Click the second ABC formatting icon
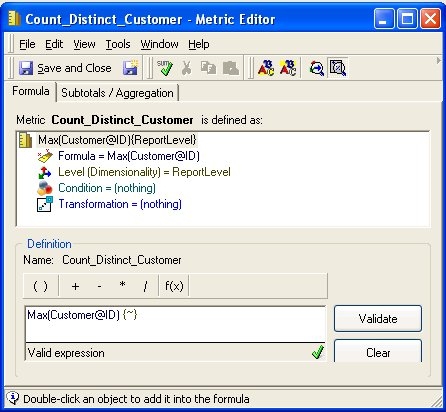The height and width of the screenshot is (412, 446). [x=288, y=68]
